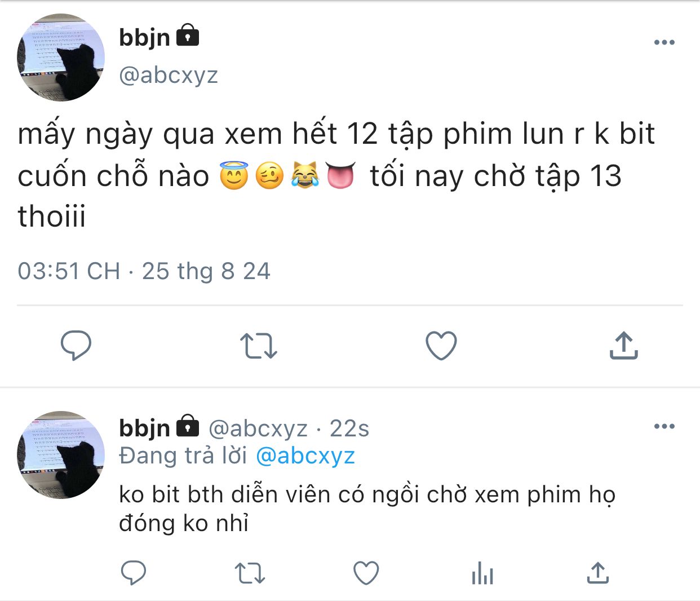Tap the 22s timestamp on the reply
This screenshot has width=700, height=601.
tap(349, 429)
